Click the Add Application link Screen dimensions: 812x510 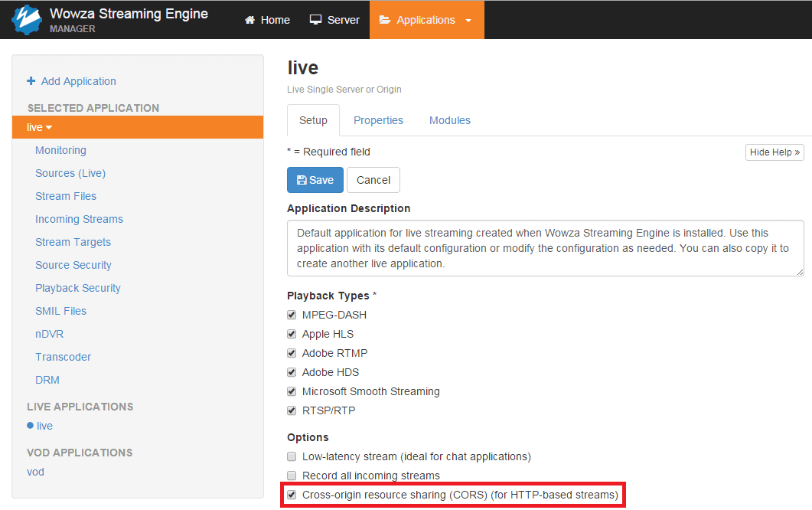pos(79,81)
